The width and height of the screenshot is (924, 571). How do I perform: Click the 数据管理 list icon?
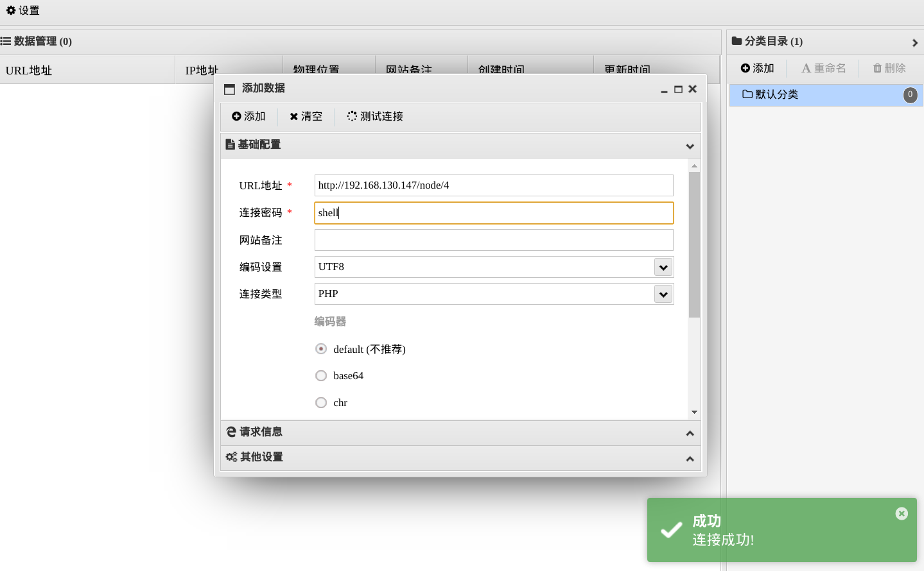(6, 41)
